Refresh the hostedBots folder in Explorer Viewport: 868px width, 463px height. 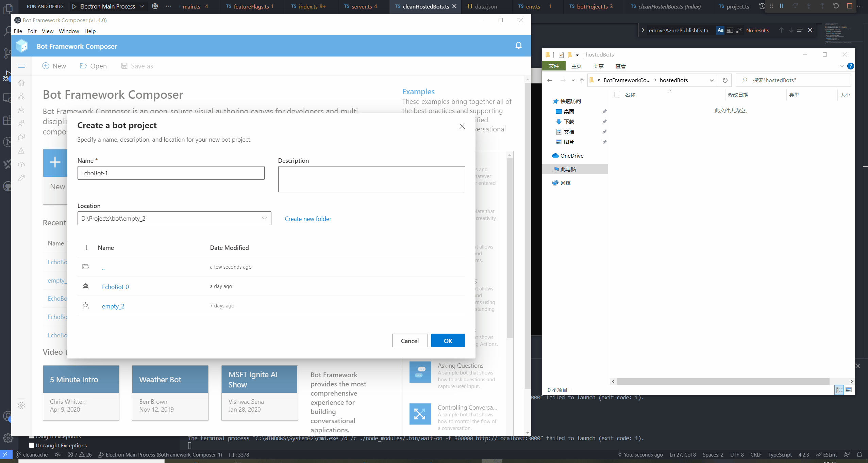coord(725,80)
